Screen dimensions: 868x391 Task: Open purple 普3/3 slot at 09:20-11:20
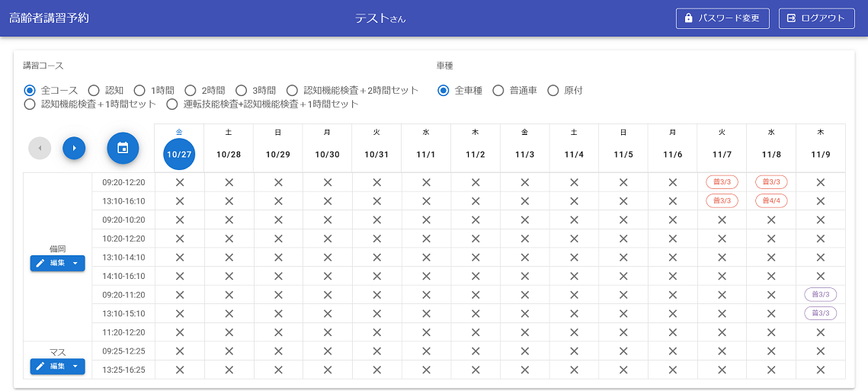click(x=820, y=294)
